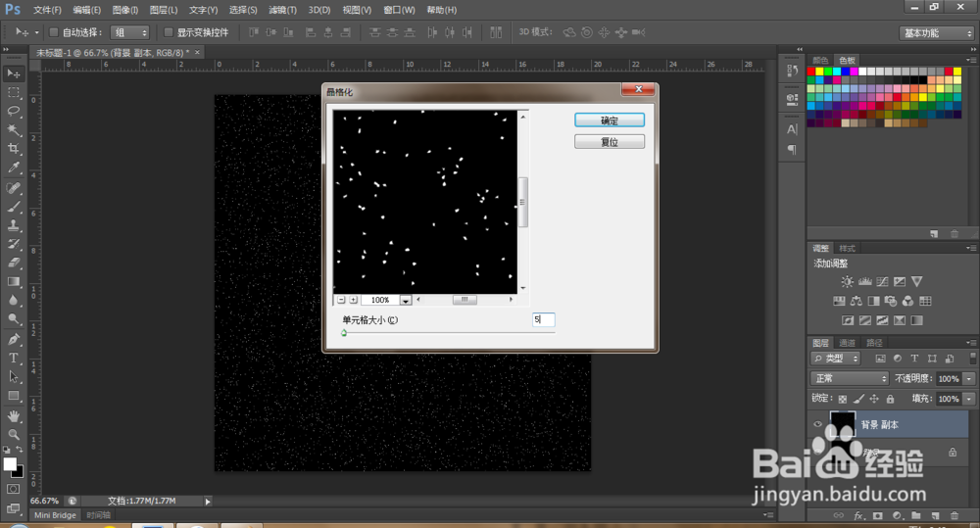
Task: Add Brightness/Contrast adjustment icon
Action: coord(847,282)
